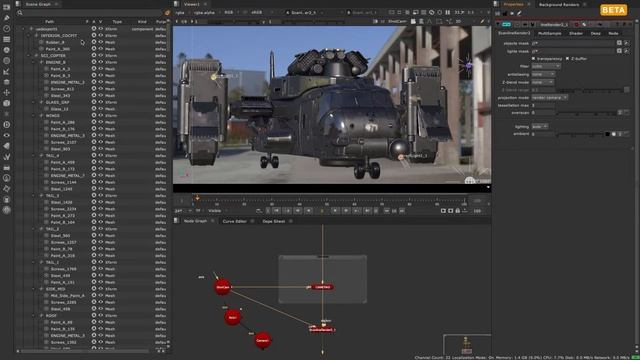Open the Draw nodes menu
The width and height of the screenshot is (640, 360).
tap(7, 18)
